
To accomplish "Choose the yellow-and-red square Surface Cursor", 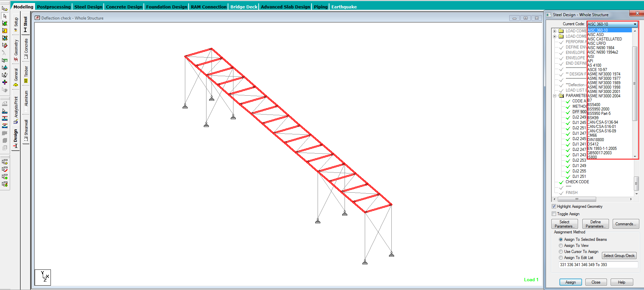I will 5,31.
